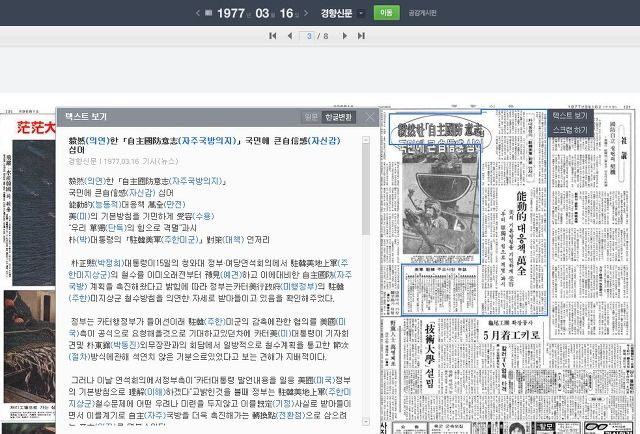The width and height of the screenshot is (640, 434).
Task: Go to the next newspaper page
Action: tap(344, 36)
